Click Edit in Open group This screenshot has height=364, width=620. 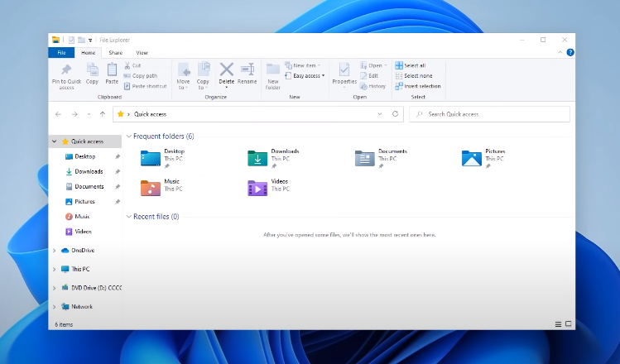pos(369,75)
